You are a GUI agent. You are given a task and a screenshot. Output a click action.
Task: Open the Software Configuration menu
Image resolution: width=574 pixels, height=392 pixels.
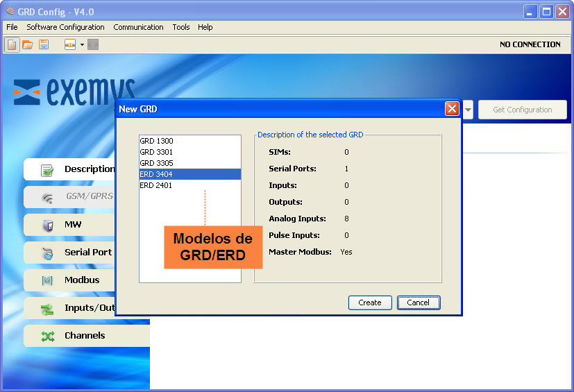click(x=65, y=27)
